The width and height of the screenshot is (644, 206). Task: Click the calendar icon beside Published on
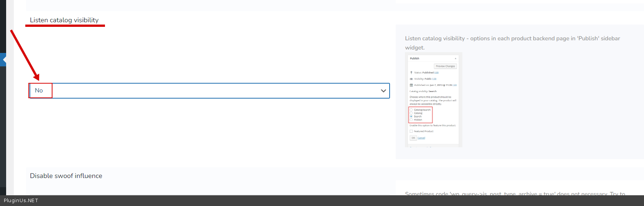coord(411,85)
